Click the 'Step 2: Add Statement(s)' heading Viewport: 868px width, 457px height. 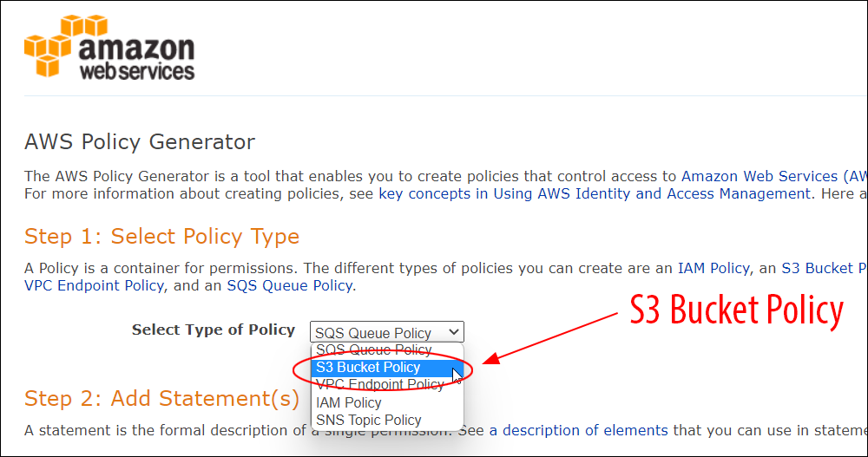161,398
